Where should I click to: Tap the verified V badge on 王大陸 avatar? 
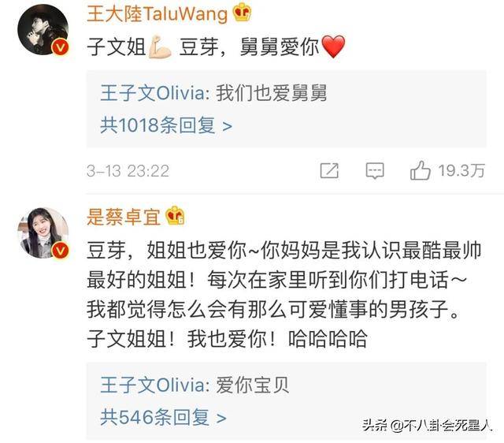[61, 47]
